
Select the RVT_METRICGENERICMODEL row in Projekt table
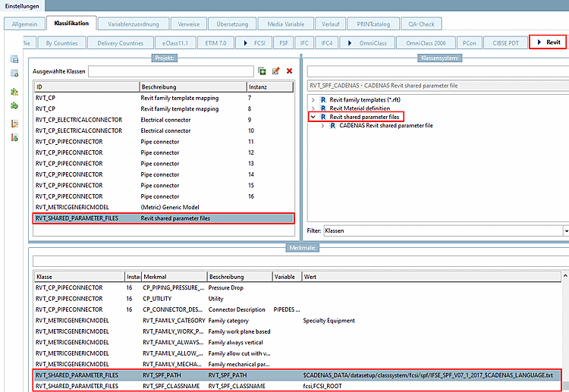(164, 208)
